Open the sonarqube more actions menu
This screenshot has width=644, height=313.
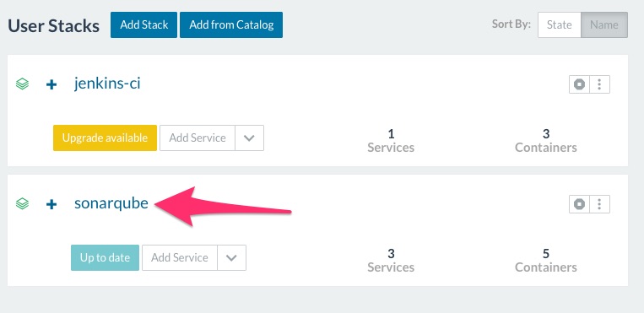point(599,204)
